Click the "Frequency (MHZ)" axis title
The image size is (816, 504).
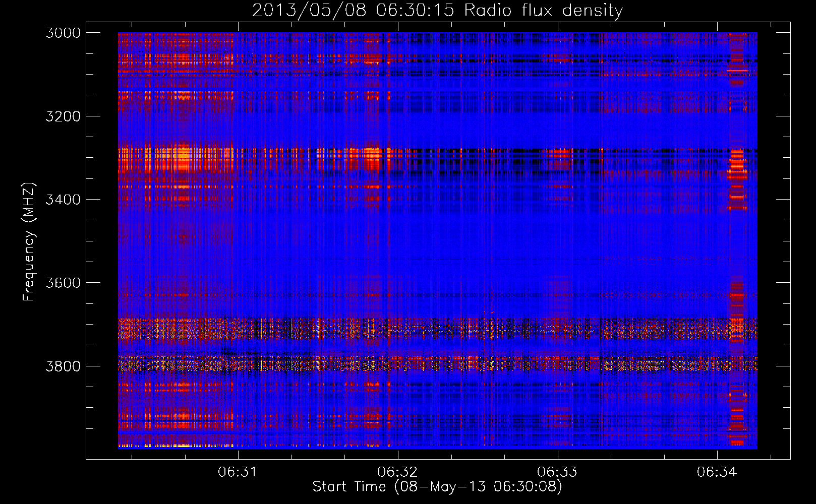(29, 242)
